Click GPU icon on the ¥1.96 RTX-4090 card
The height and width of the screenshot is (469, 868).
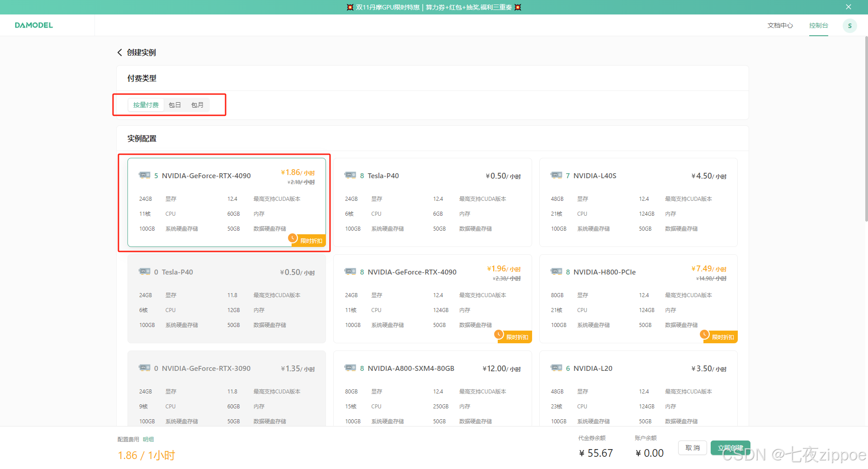(350, 271)
